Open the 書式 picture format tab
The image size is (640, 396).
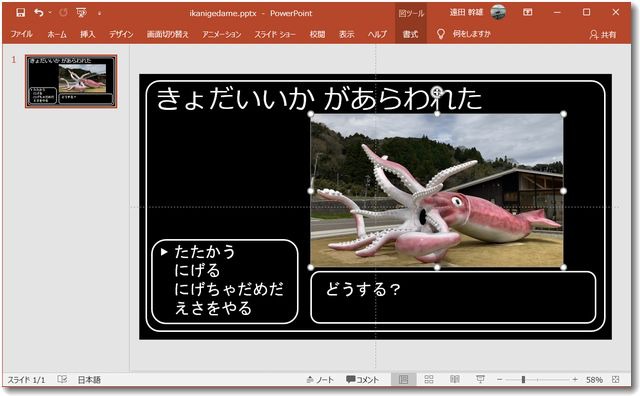410,34
